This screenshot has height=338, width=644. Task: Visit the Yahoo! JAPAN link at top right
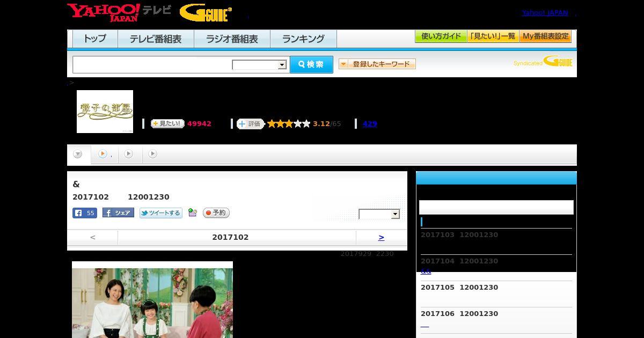545,12
